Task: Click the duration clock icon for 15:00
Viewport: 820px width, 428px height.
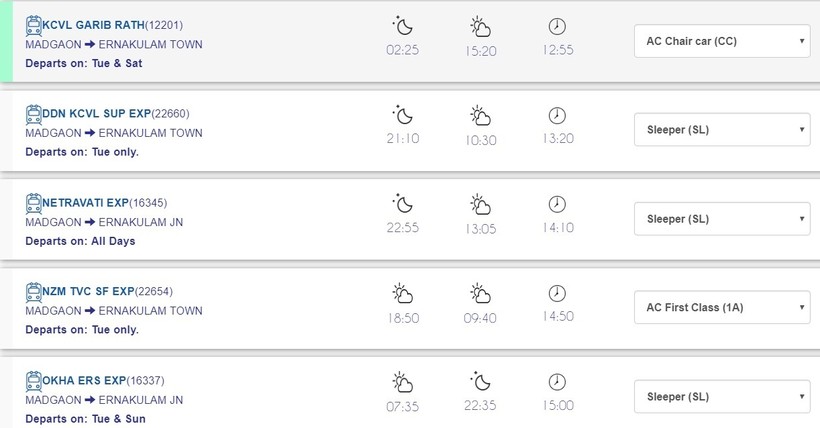Action: 557,382
